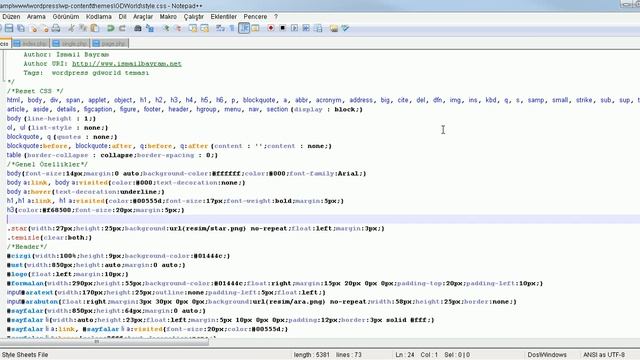This screenshot has height=360, width=640.
Task: Click 'Ln : 24' status entry
Action: [405, 355]
